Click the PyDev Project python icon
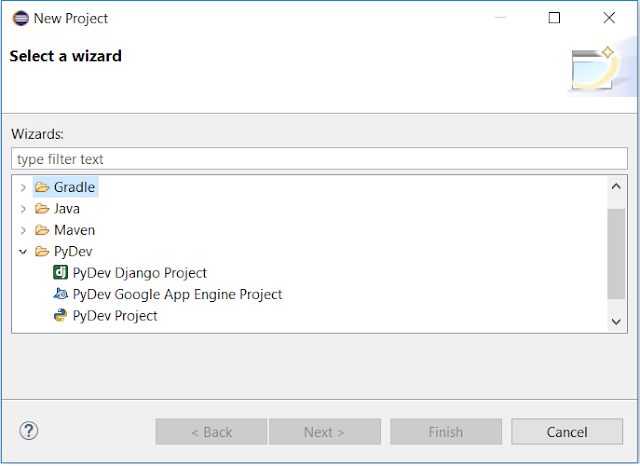 [x=60, y=316]
